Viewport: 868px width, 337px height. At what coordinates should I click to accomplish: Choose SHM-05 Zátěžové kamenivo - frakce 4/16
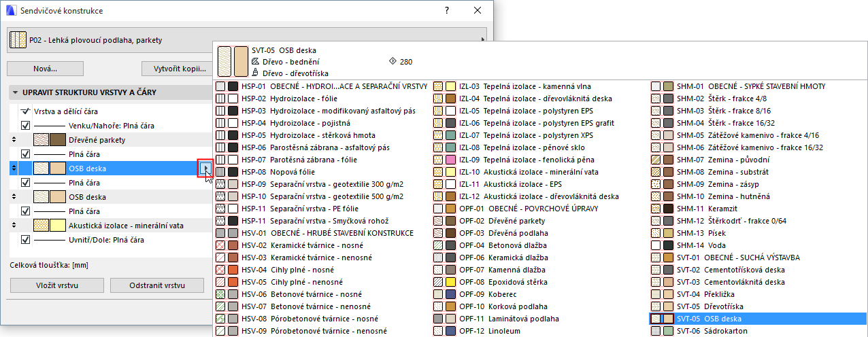click(x=758, y=135)
